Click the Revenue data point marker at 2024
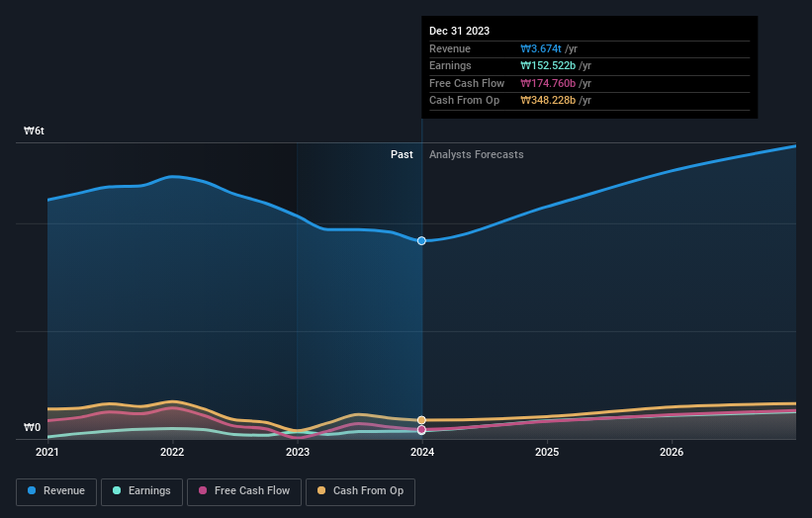The height and width of the screenshot is (518, 812). tap(421, 240)
